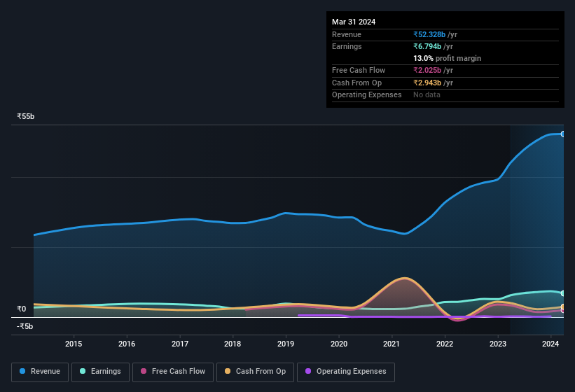Click the Mar 31 2024 tooltip date
Screen dimensions: 575x392
(x=354, y=22)
